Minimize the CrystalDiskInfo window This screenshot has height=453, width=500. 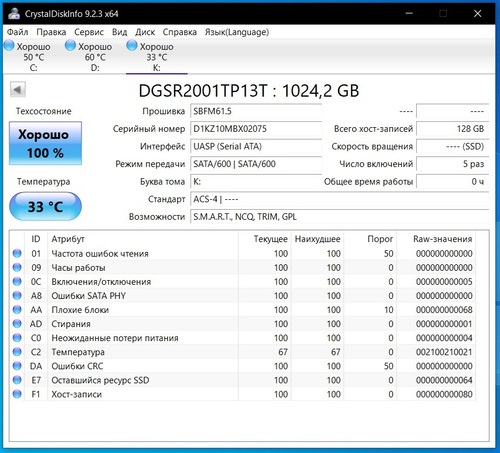(x=409, y=13)
